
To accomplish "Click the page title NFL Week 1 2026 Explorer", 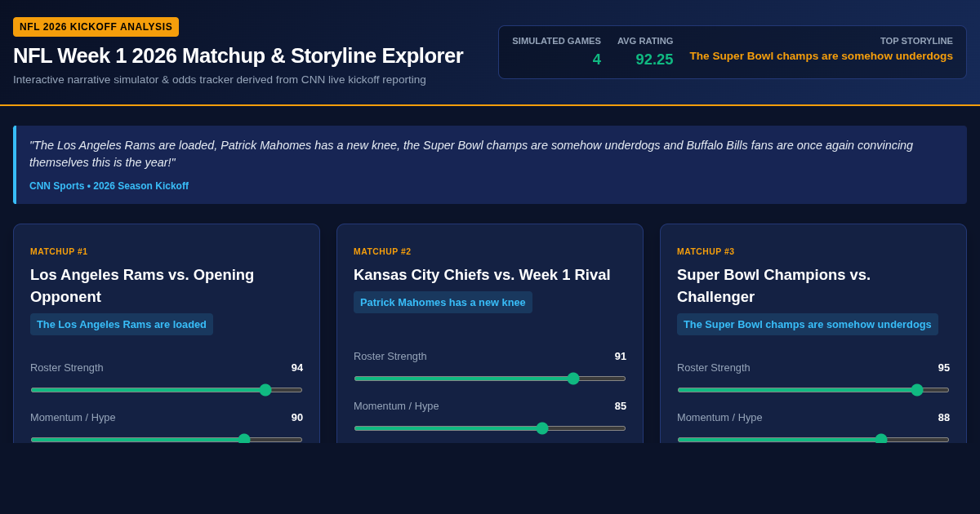I will (x=238, y=55).
